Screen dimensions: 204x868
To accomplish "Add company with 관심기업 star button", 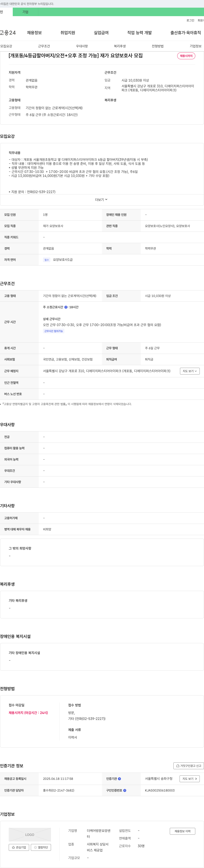I will (x=19, y=847).
